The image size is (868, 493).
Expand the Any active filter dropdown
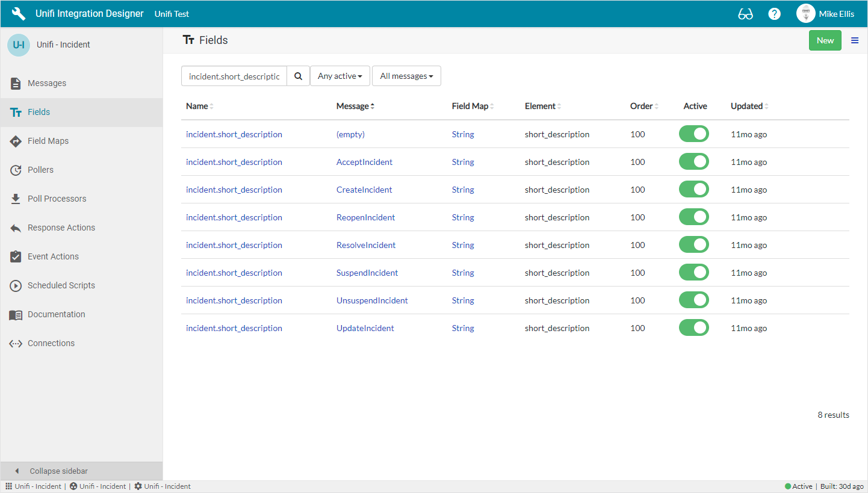tap(339, 76)
